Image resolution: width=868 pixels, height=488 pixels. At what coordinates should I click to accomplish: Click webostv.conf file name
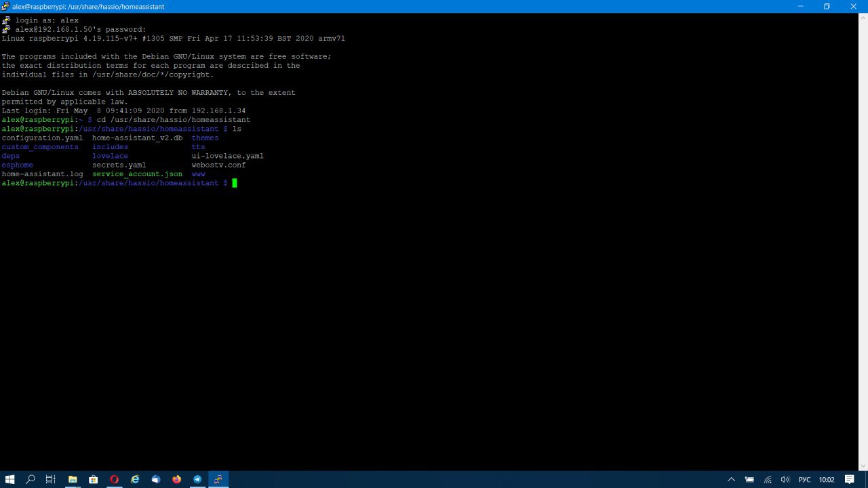point(218,165)
